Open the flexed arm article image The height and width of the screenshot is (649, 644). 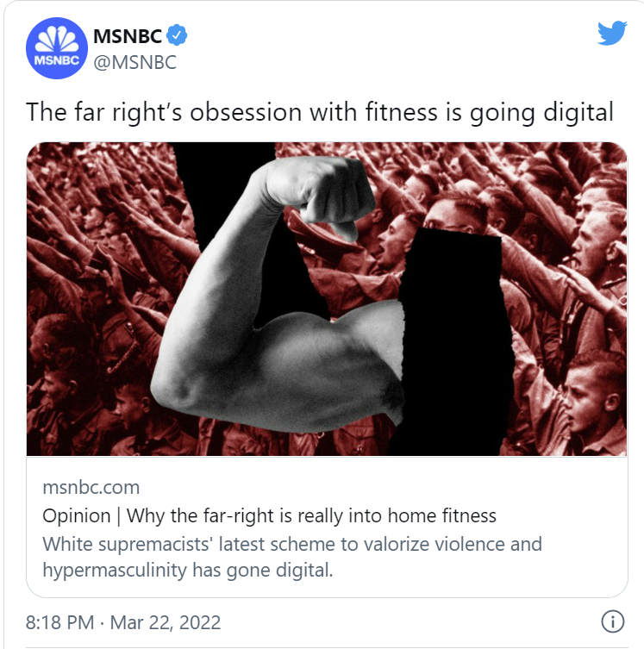tap(327, 299)
